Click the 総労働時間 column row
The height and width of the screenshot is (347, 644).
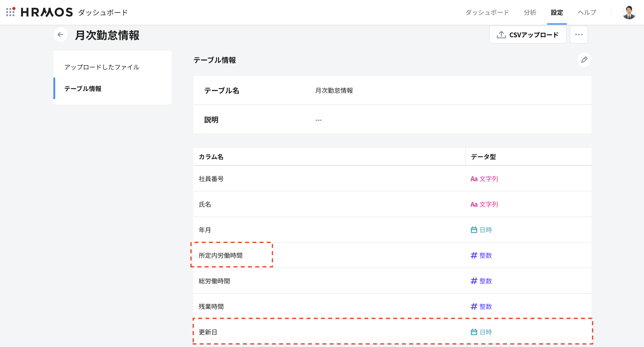pyautogui.click(x=214, y=281)
